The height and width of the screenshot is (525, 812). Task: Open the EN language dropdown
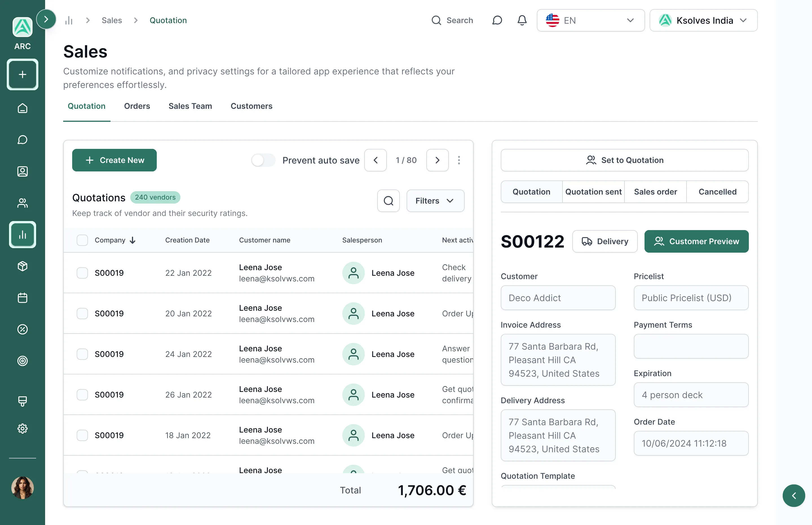click(590, 21)
